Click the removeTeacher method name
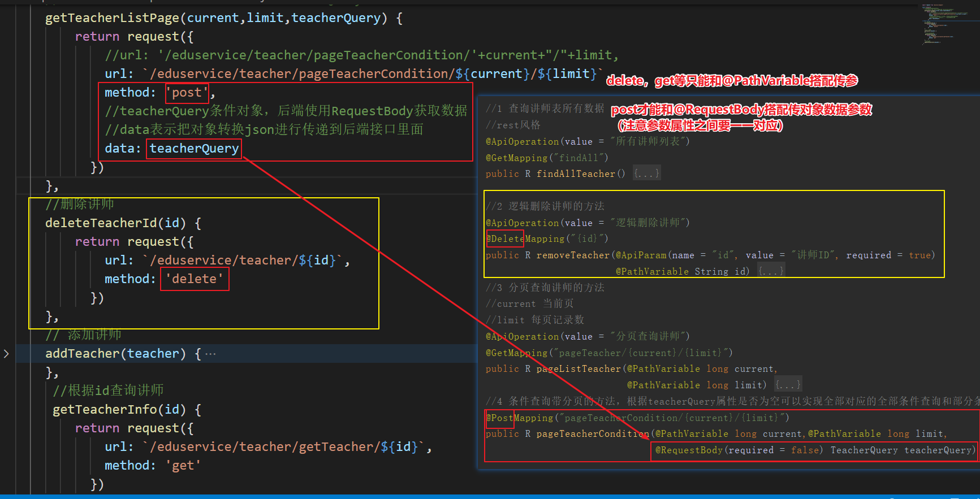This screenshot has height=499, width=980. [x=573, y=255]
